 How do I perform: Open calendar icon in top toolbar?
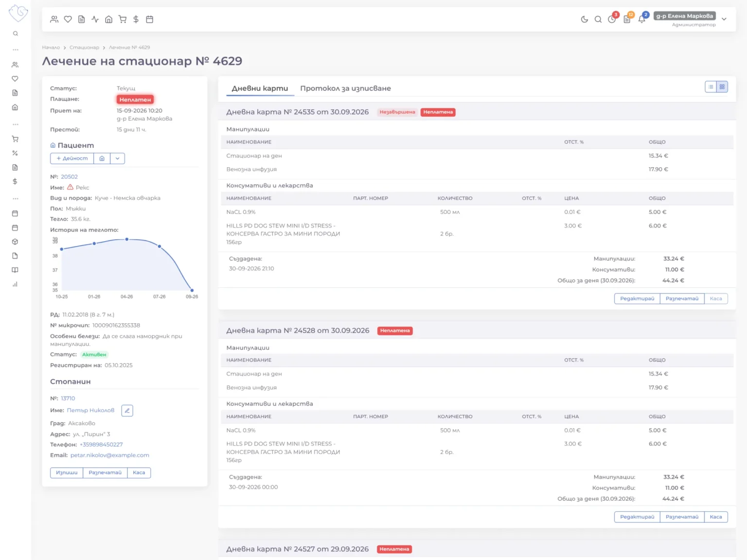click(x=150, y=19)
